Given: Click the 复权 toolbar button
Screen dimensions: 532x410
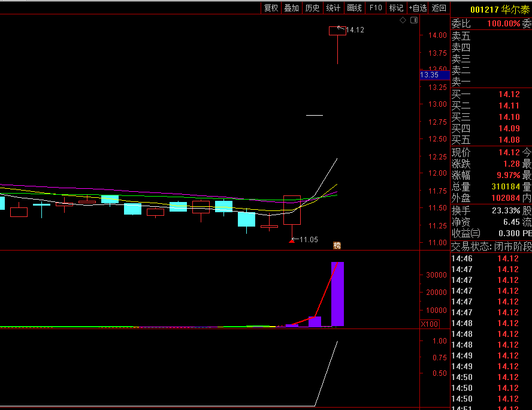Looking at the screenshot, I should click(x=271, y=8).
